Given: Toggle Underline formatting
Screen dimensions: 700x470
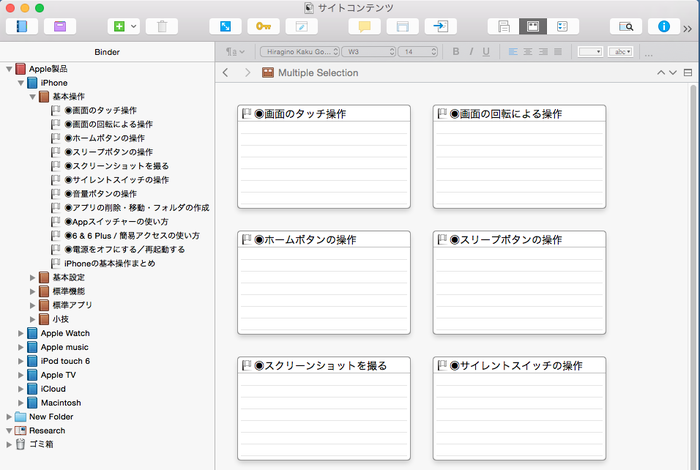Looking at the screenshot, I should [x=486, y=52].
